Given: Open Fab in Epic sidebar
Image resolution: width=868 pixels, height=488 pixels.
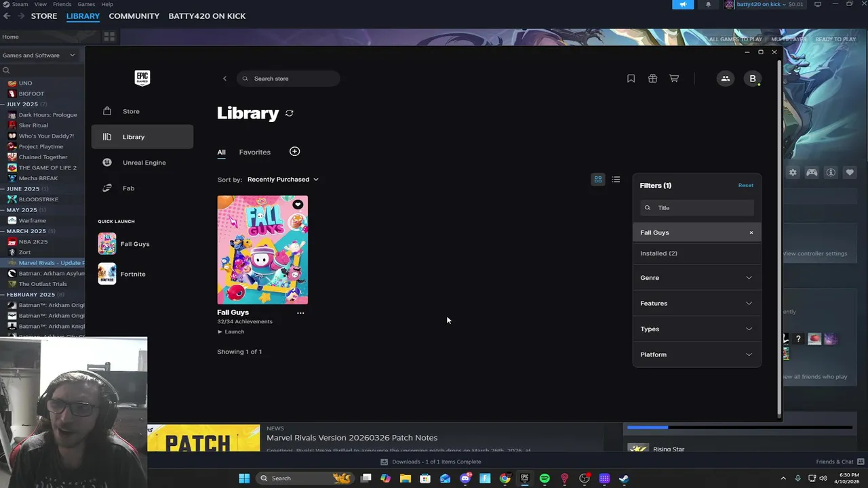Looking at the screenshot, I should coord(142,188).
